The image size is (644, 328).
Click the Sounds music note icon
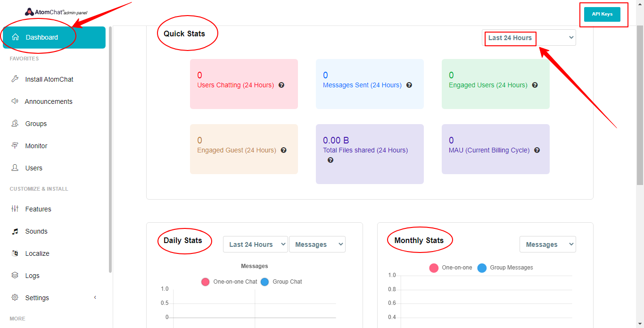15,231
